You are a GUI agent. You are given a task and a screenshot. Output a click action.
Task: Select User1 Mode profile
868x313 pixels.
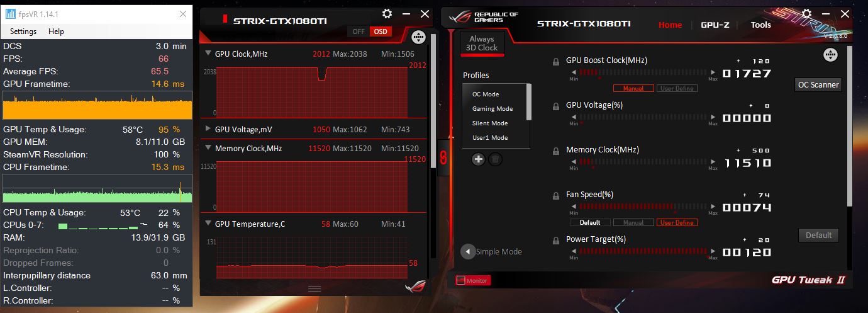tap(490, 138)
